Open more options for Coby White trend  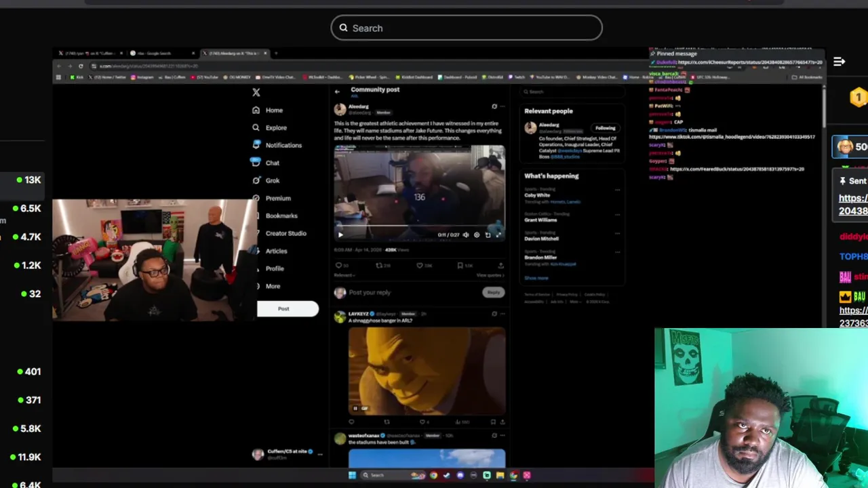pos(617,190)
